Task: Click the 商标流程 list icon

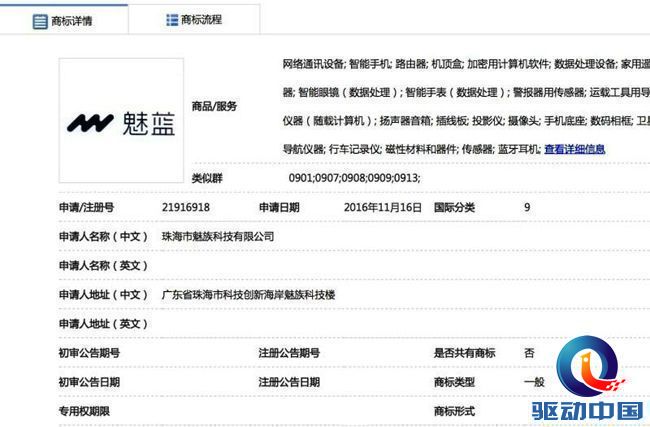Action: [172, 20]
